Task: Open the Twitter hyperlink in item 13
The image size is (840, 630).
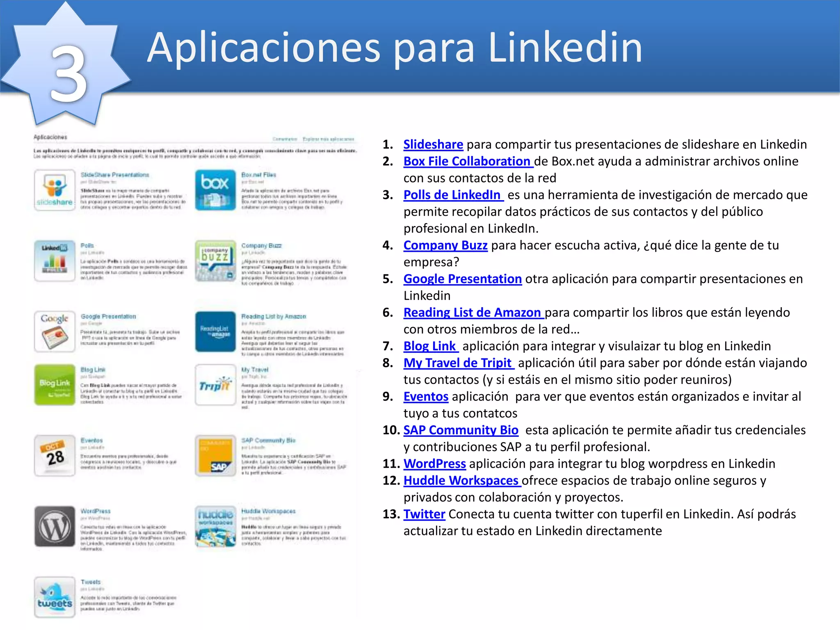Action: [425, 514]
